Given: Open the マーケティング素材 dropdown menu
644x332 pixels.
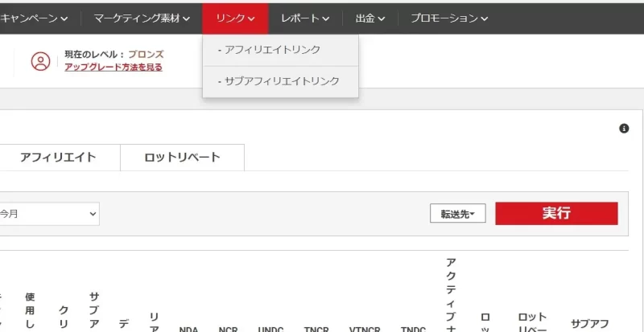Looking at the screenshot, I should 142,18.
